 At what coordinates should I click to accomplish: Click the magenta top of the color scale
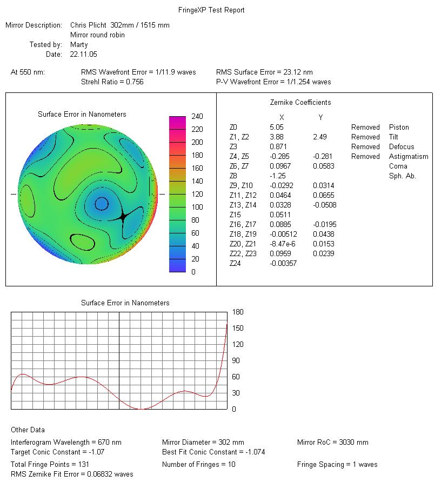177,120
